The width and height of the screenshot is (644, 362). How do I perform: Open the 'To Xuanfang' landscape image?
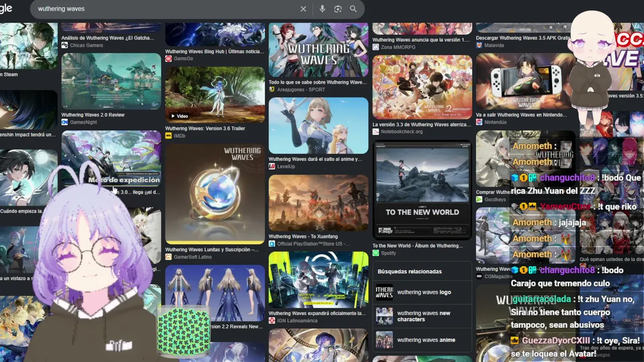(318, 203)
